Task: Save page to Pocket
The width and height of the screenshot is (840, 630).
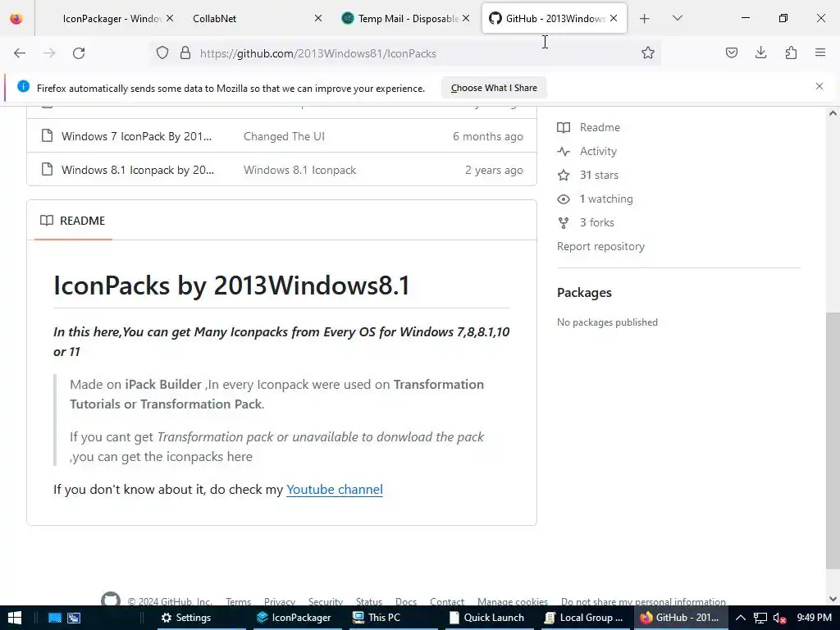Action: point(731,53)
